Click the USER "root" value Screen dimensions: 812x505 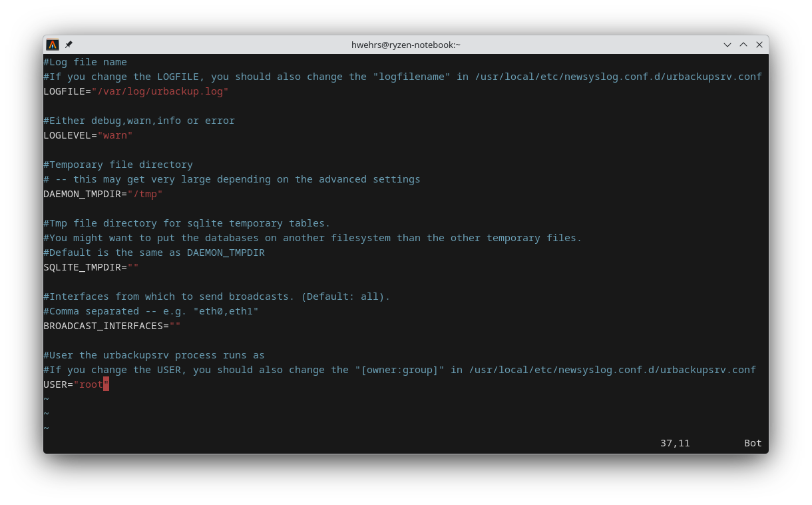click(x=91, y=384)
